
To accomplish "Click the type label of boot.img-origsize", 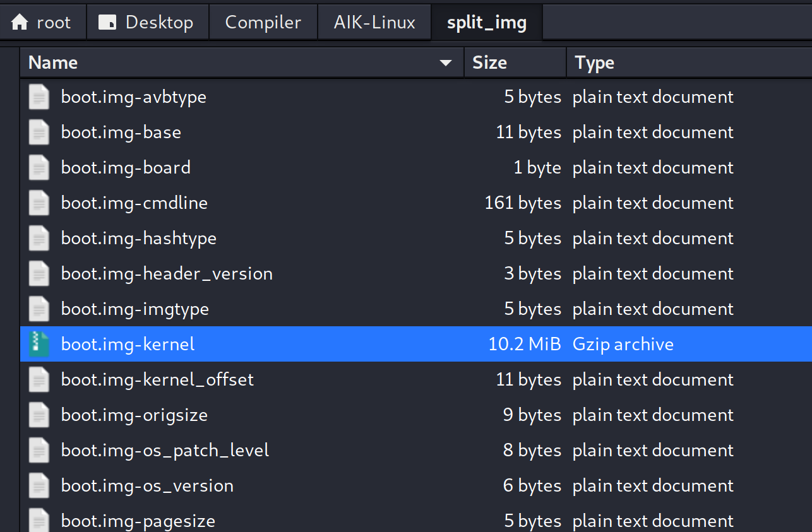I will click(x=653, y=415).
